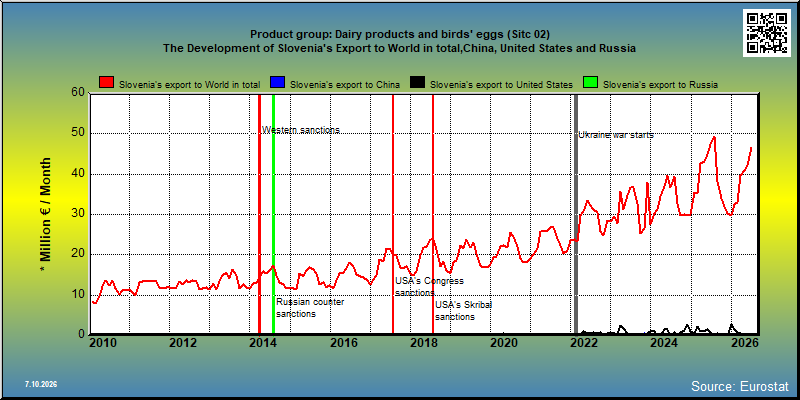The width and height of the screenshot is (800, 400).
Task: Click the Source: Eurostat text
Action: (x=740, y=385)
